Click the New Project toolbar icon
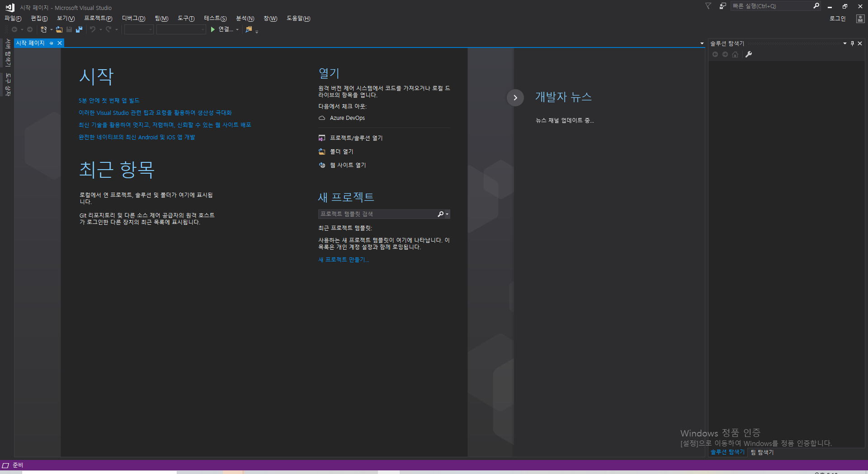868x474 pixels. 43,29
